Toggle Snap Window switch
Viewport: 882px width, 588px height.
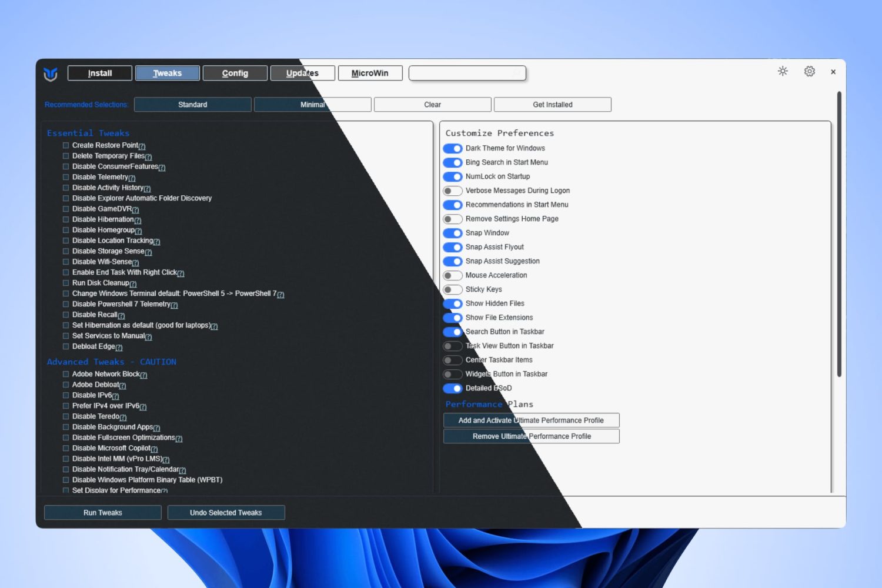tap(453, 233)
